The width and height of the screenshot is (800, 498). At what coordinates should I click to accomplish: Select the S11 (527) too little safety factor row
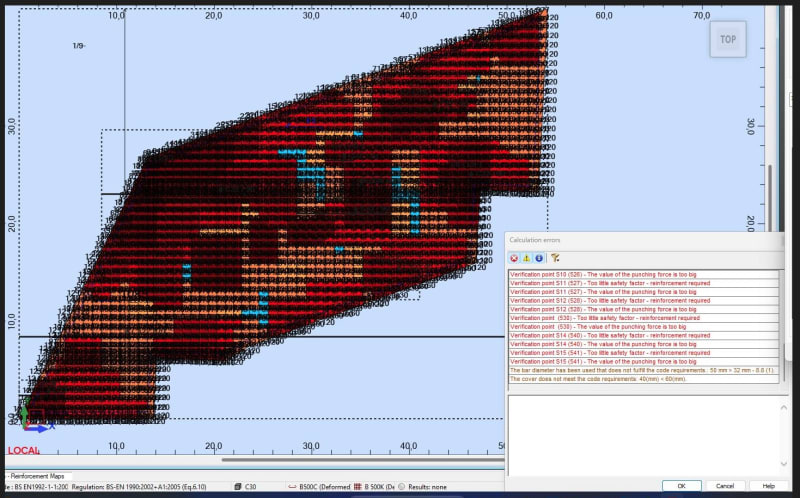(x=644, y=283)
